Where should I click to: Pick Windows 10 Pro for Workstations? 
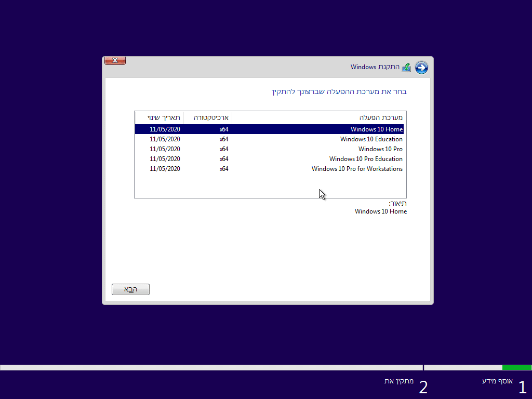click(x=357, y=169)
